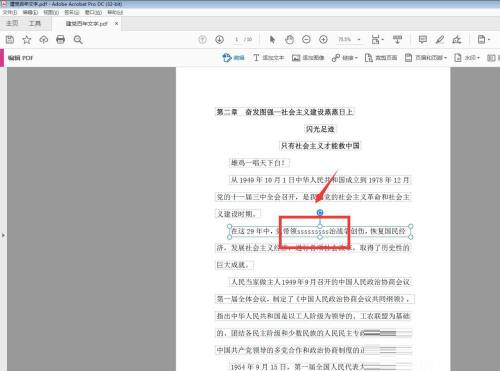Click the Save file icon
The height and width of the screenshot is (371, 500).
pyautogui.click(x=10, y=40)
